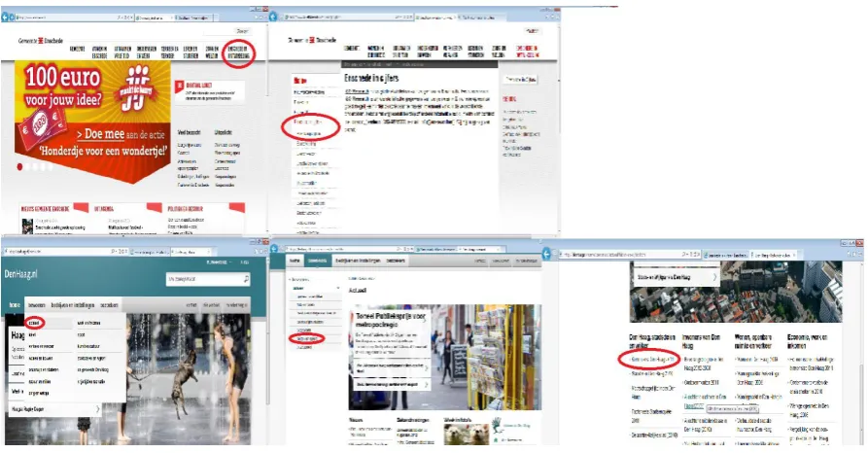Click the 'actueel' entry in the bewoners dropdown
Viewport: 868px width, 453px height.
click(x=34, y=323)
